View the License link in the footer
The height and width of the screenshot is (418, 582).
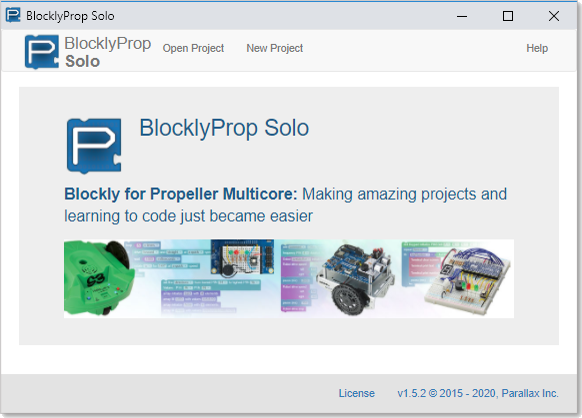356,393
